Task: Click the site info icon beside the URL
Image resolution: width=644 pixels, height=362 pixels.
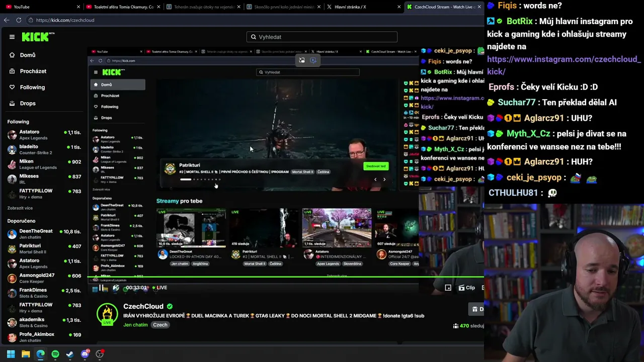Action: click(31, 20)
